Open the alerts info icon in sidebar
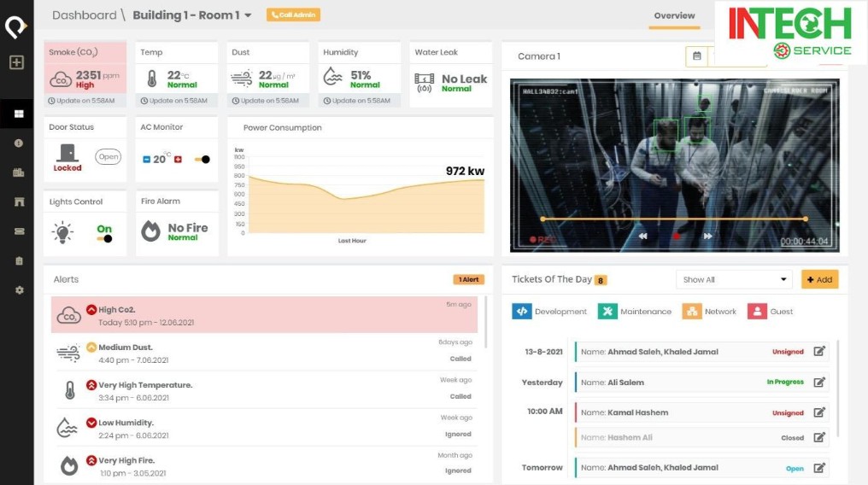The height and width of the screenshot is (485, 868). (19, 143)
